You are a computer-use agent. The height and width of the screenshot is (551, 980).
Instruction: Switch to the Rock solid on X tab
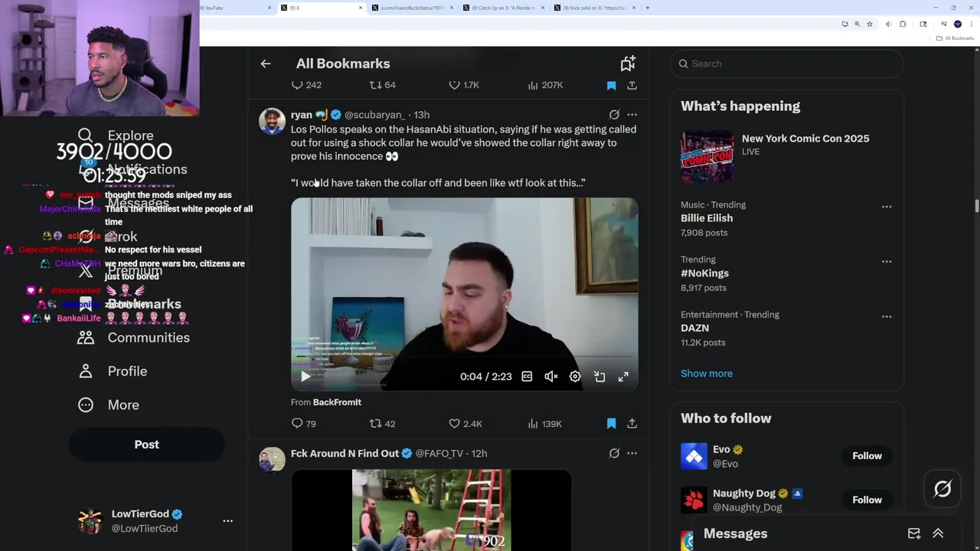pyautogui.click(x=596, y=8)
